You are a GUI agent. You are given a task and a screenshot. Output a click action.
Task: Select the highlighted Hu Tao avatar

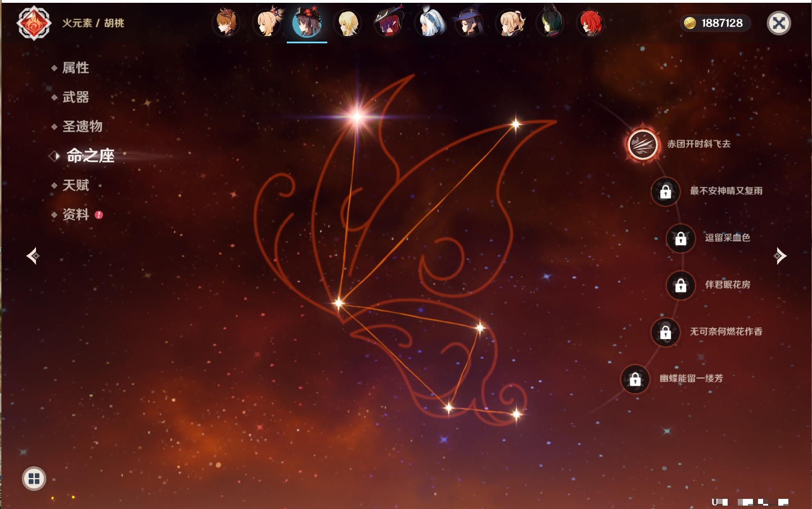[x=307, y=22]
